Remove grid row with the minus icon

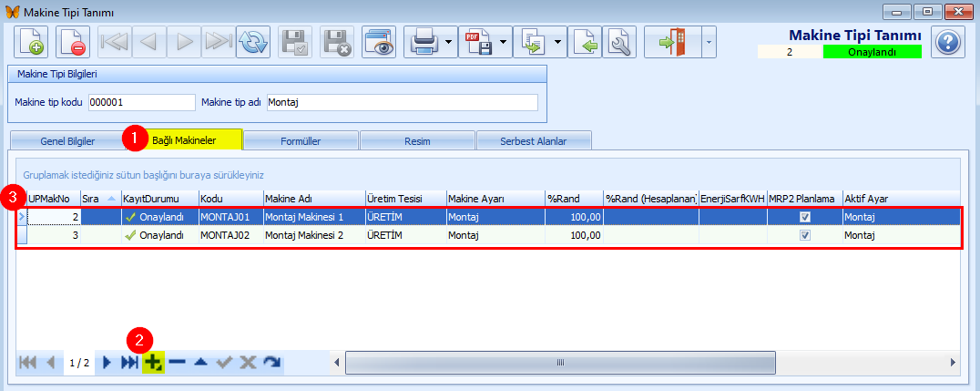click(x=177, y=363)
